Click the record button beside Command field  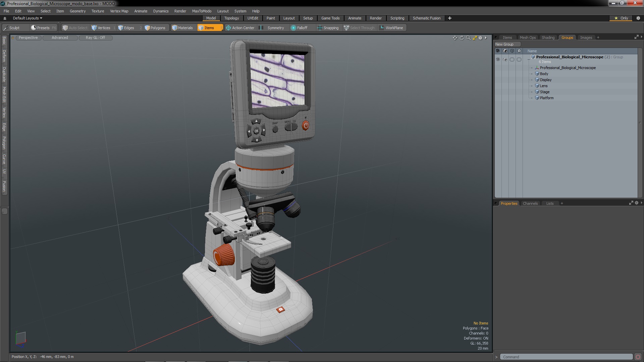[x=638, y=357]
